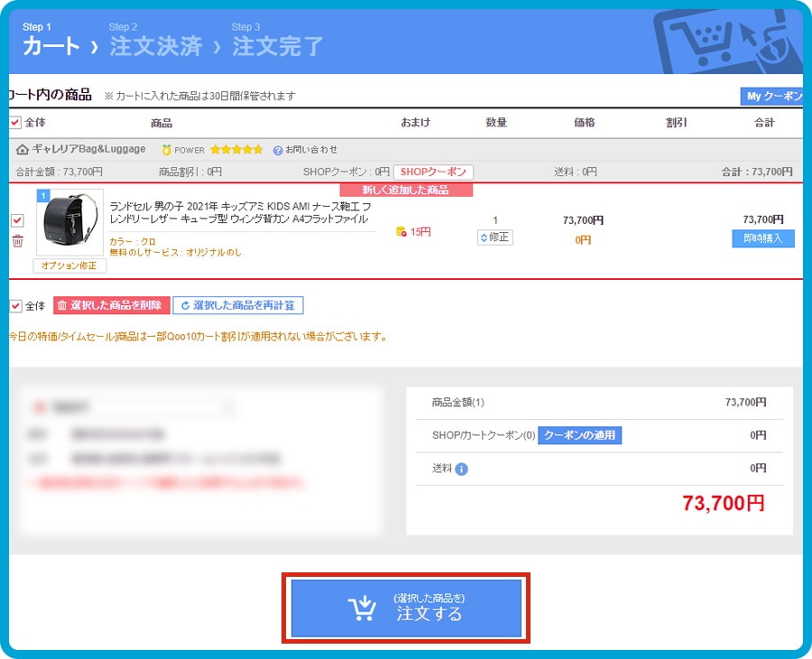Click the 即時購入 button
This screenshot has width=812, height=659.
point(762,238)
